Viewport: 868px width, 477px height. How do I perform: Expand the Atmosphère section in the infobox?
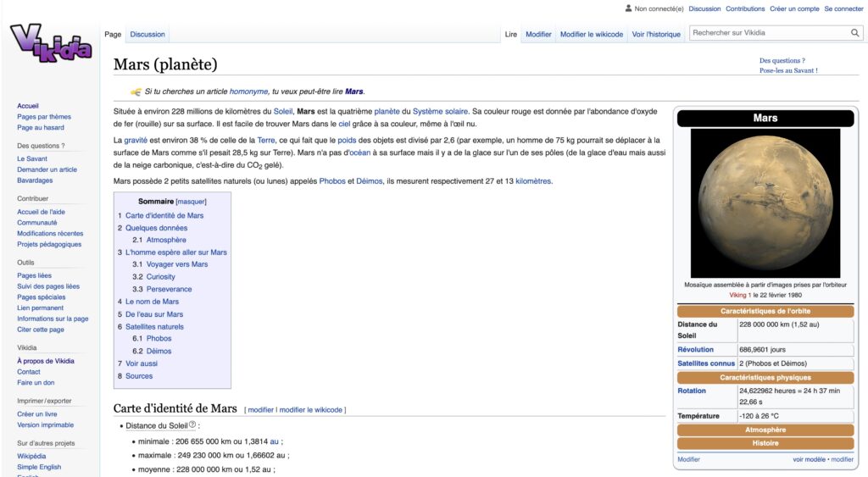pyautogui.click(x=765, y=430)
